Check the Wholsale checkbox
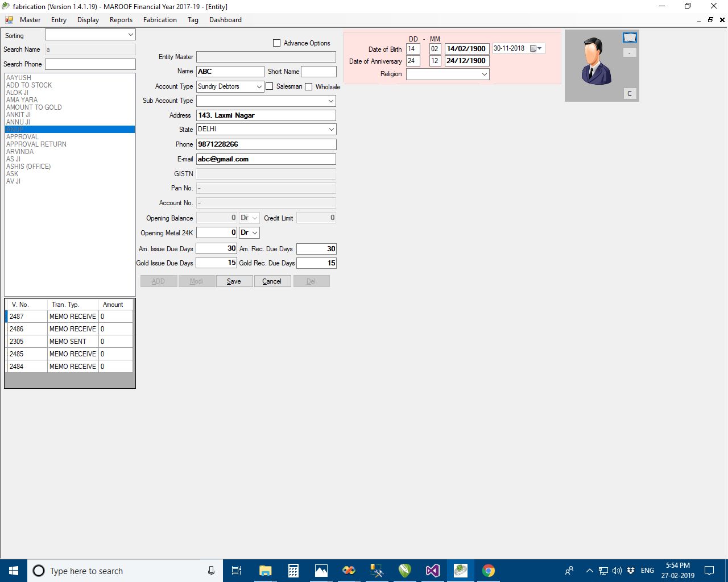 tap(309, 87)
